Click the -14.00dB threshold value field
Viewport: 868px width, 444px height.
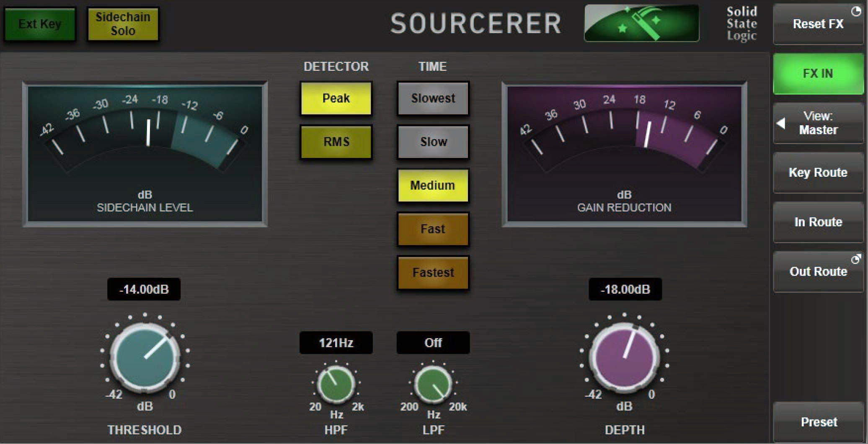tap(144, 289)
